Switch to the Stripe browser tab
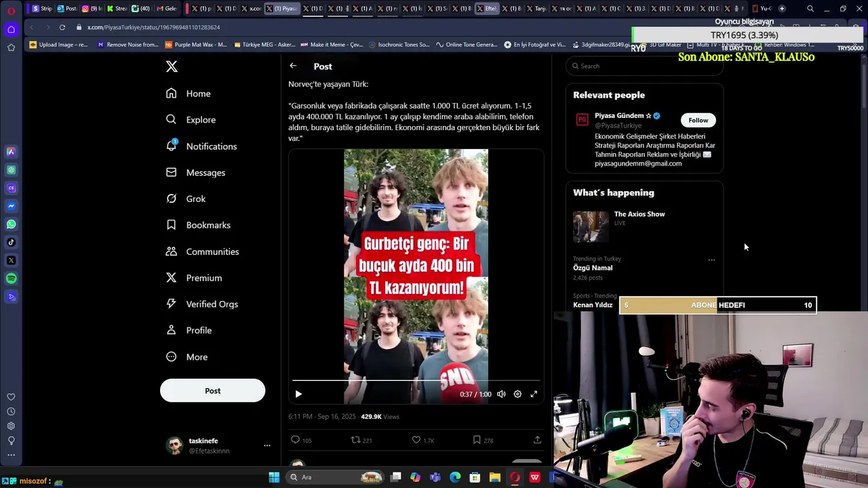This screenshot has height=488, width=868. [x=42, y=9]
